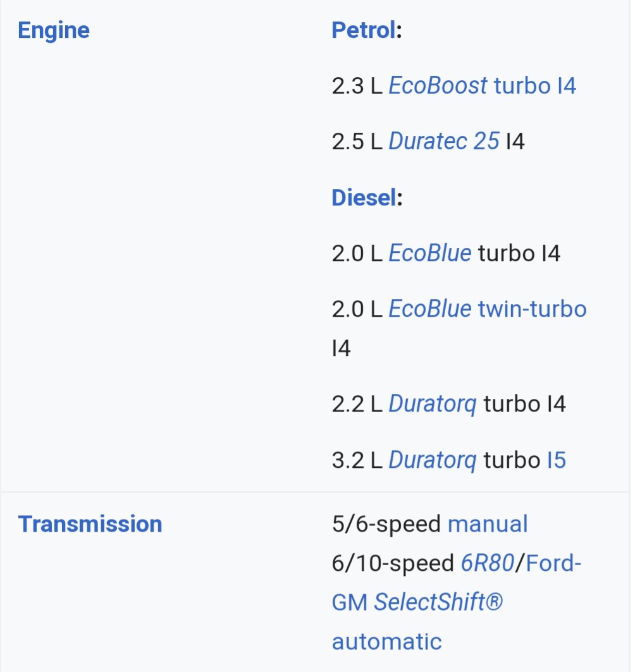635x672 pixels.
Task: Open the Transmission link
Action: 90,524
